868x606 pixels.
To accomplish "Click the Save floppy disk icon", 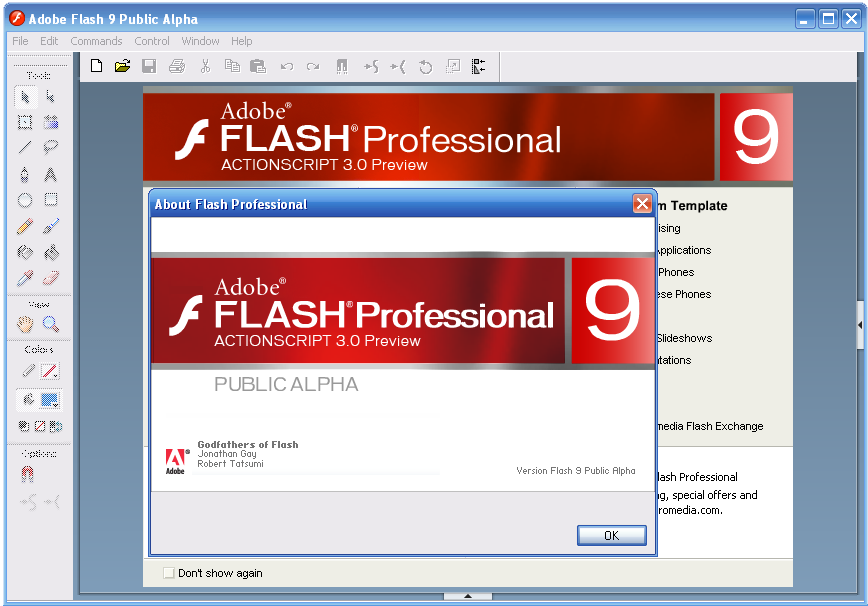I will click(x=149, y=66).
